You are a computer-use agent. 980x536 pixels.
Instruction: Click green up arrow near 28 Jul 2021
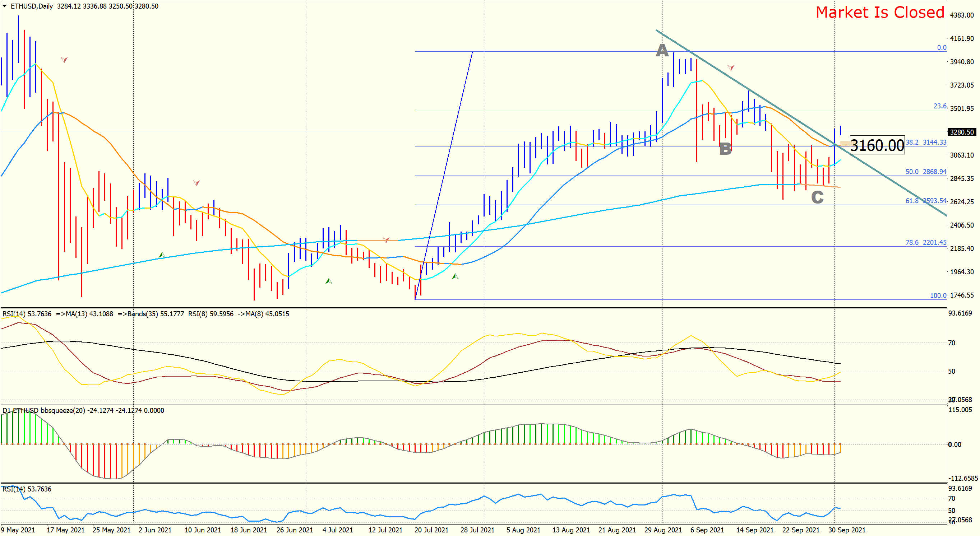(x=455, y=276)
